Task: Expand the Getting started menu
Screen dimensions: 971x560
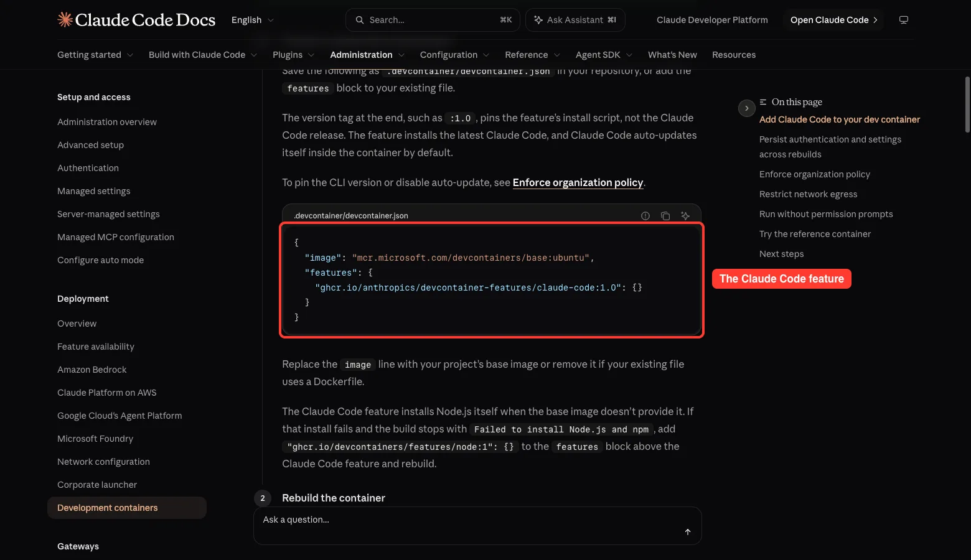Action: tap(95, 55)
